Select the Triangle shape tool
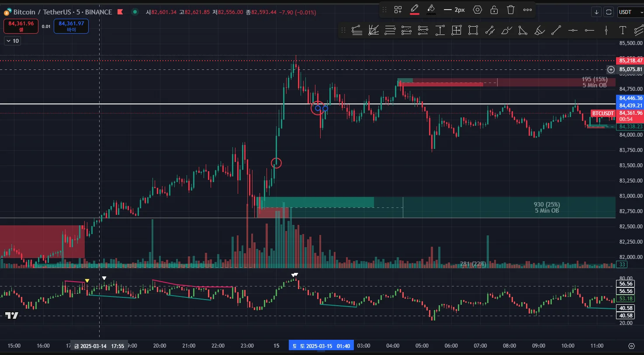The image size is (644, 355). [x=523, y=30]
